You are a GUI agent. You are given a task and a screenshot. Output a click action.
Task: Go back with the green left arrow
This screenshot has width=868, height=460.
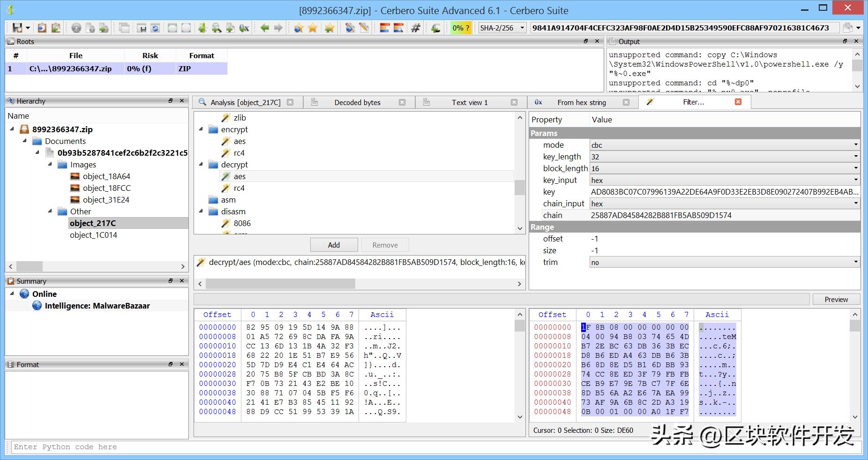[x=265, y=28]
